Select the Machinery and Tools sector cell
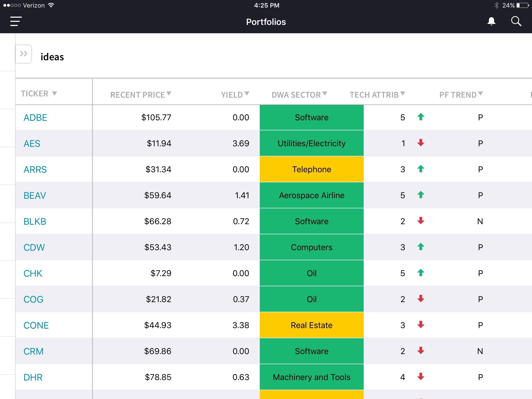532x399 pixels. [312, 377]
